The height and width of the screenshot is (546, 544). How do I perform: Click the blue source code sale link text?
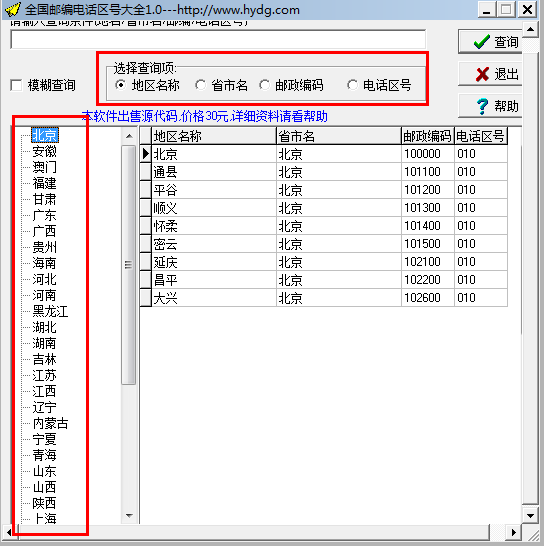pos(204,116)
